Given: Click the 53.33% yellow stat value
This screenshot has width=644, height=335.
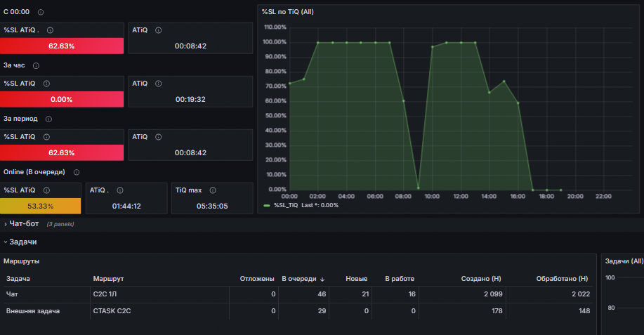Looking at the screenshot, I should coord(40,206).
